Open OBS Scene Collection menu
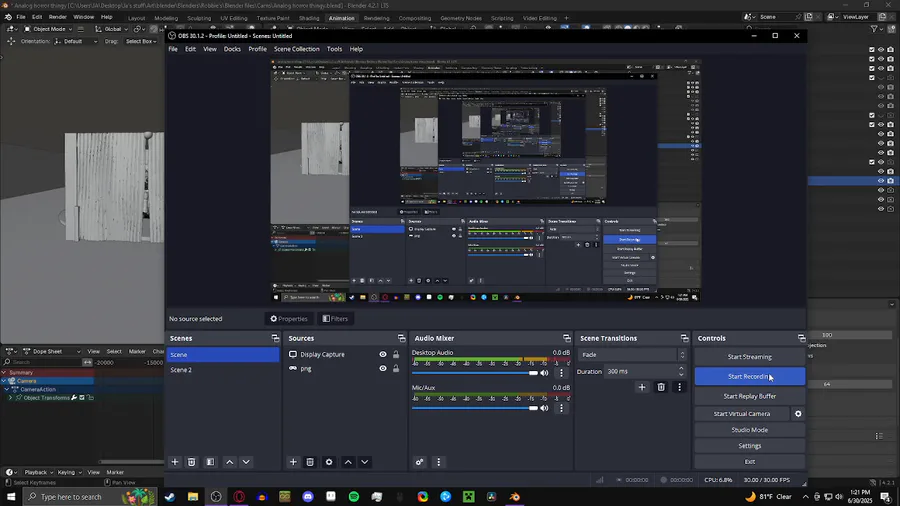This screenshot has height=506, width=900. tap(296, 49)
